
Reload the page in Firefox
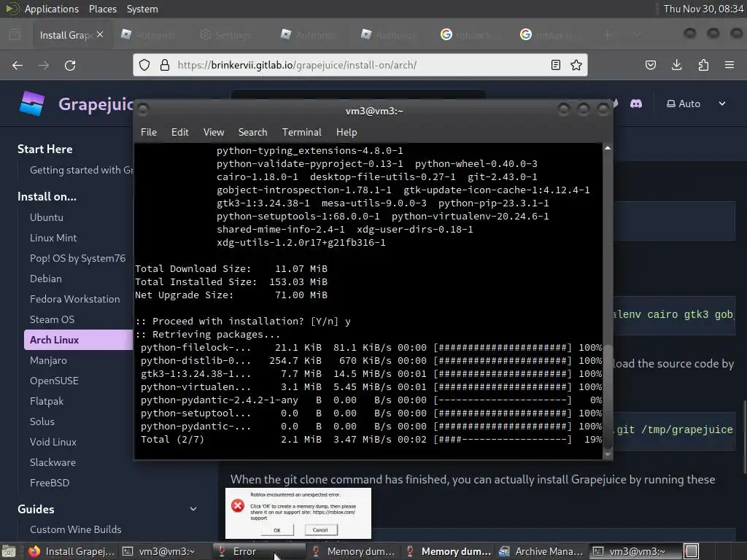pos(70,65)
